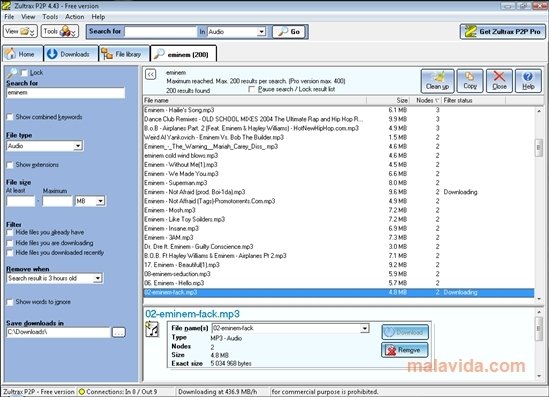Click the Save downloads in path field
549x397 pixels.
click(58, 332)
